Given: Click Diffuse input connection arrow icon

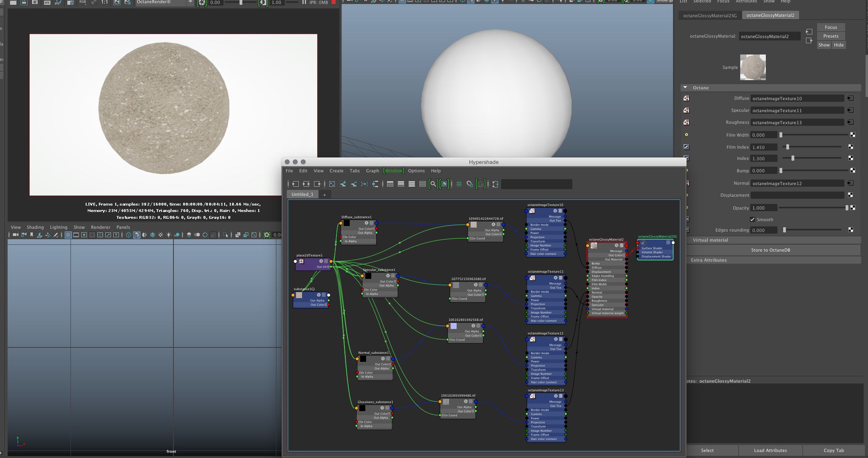Looking at the screenshot, I should click(850, 98).
